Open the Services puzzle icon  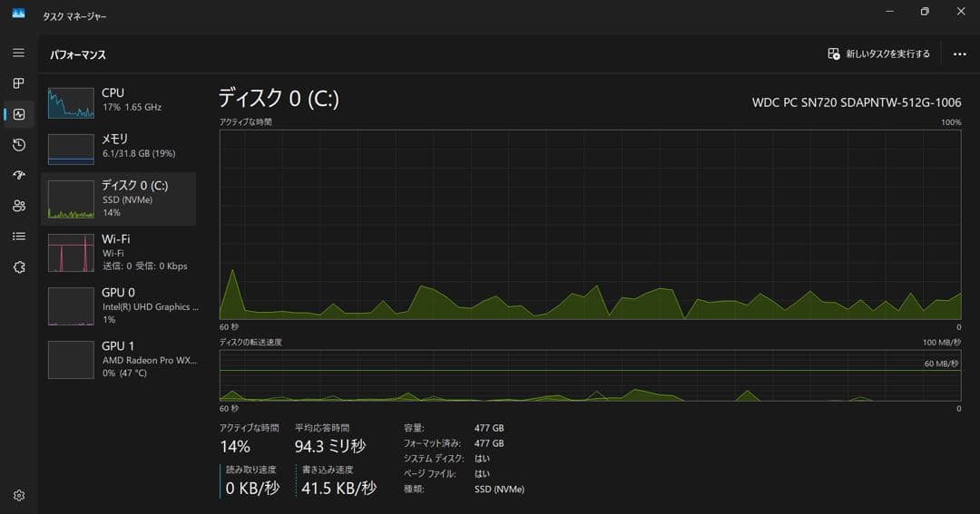18,267
